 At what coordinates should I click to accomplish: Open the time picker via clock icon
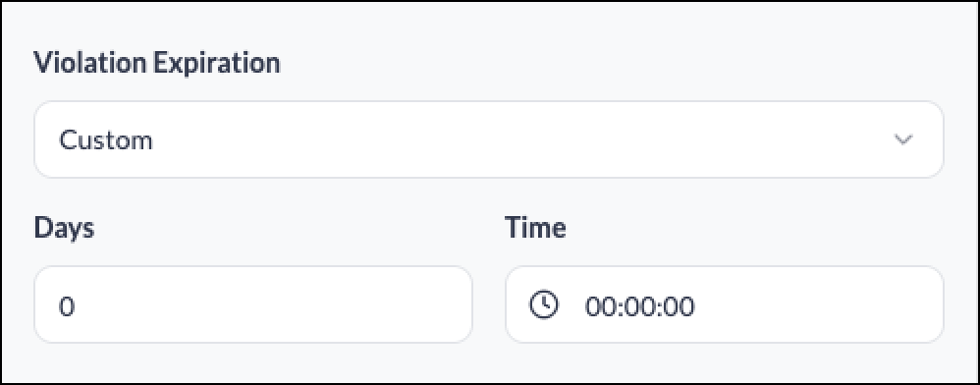[545, 305]
